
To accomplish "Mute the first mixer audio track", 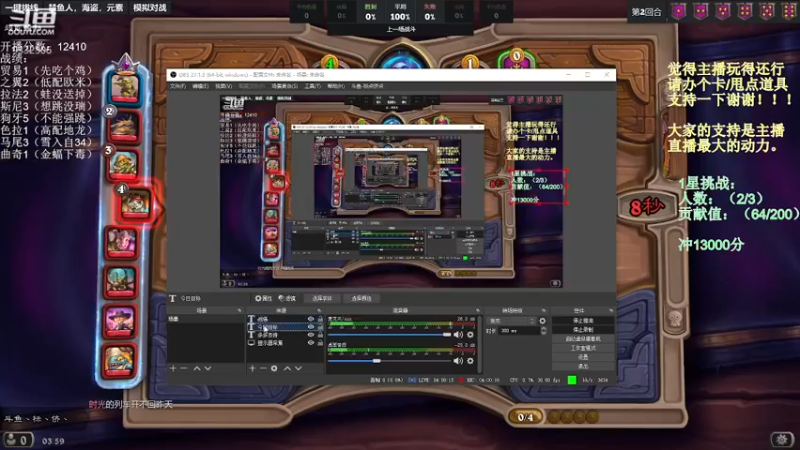I will click(x=458, y=335).
